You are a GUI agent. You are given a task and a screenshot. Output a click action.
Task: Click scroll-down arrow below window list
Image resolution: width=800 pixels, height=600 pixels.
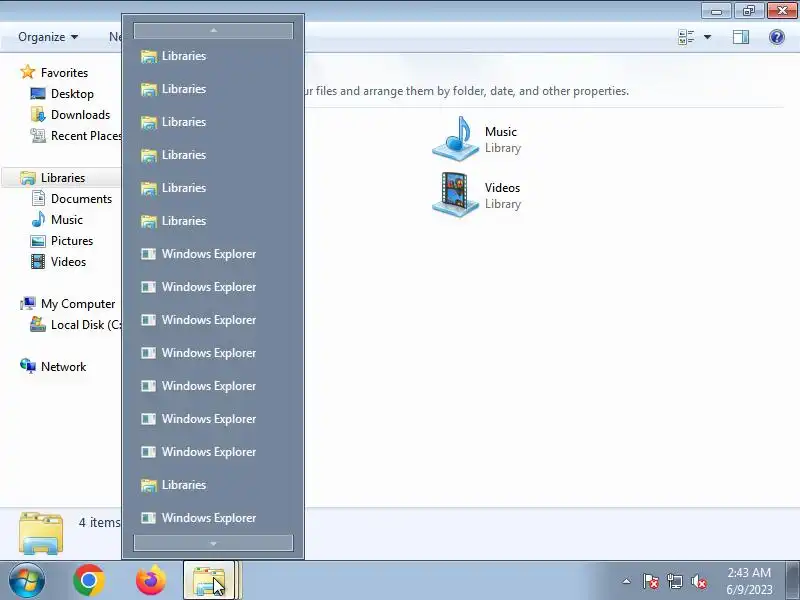(x=213, y=543)
